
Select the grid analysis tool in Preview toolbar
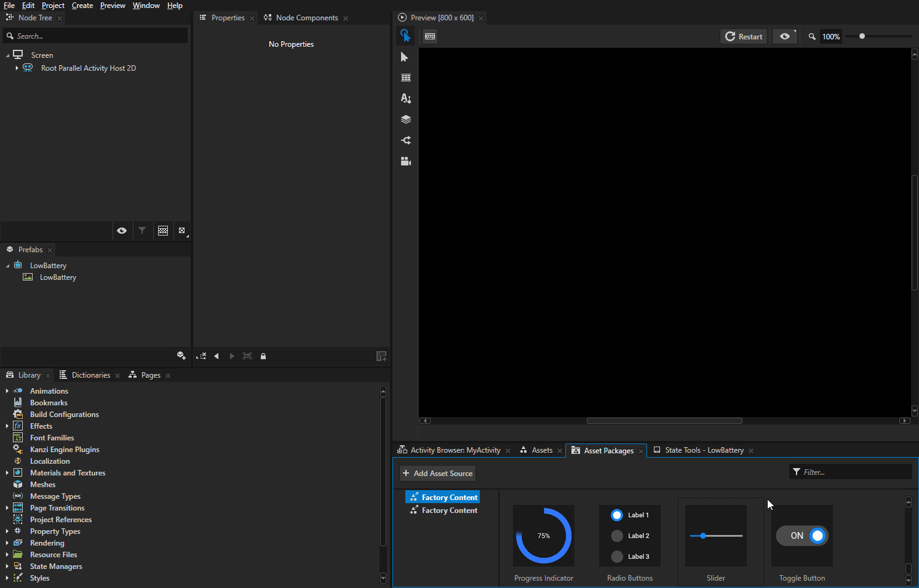tap(405, 77)
